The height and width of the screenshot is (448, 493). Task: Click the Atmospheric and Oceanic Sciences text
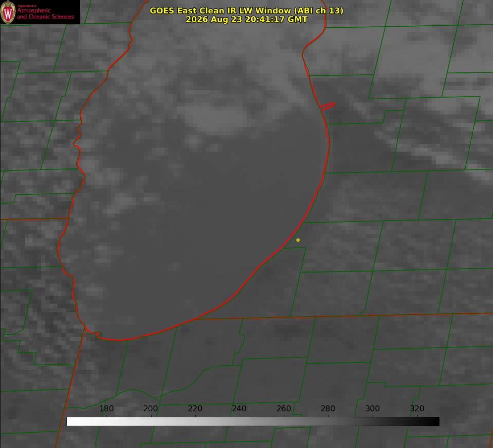[45, 13]
